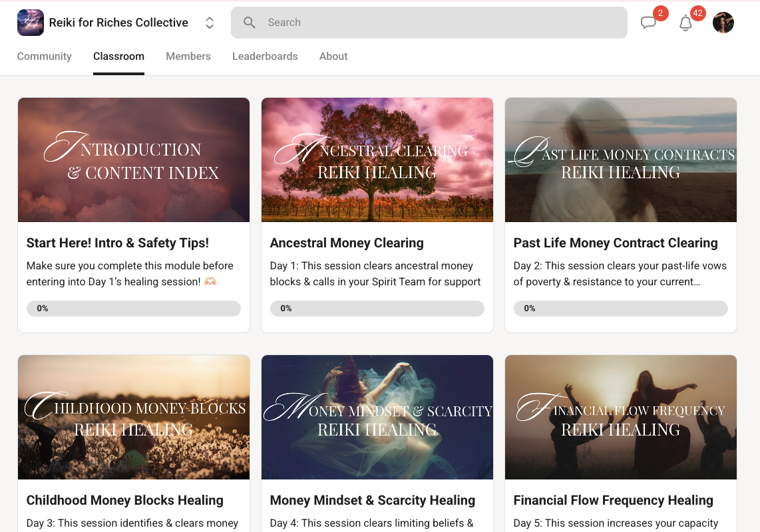Viewport: 760px width, 532px height.
Task: Open Ancestral Clearing Reiki Healing thumbnail
Action: (377, 160)
